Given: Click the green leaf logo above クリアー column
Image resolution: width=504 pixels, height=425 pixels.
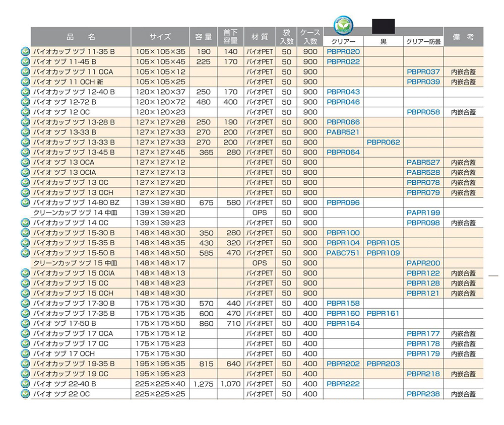Looking at the screenshot, I should [x=343, y=24].
